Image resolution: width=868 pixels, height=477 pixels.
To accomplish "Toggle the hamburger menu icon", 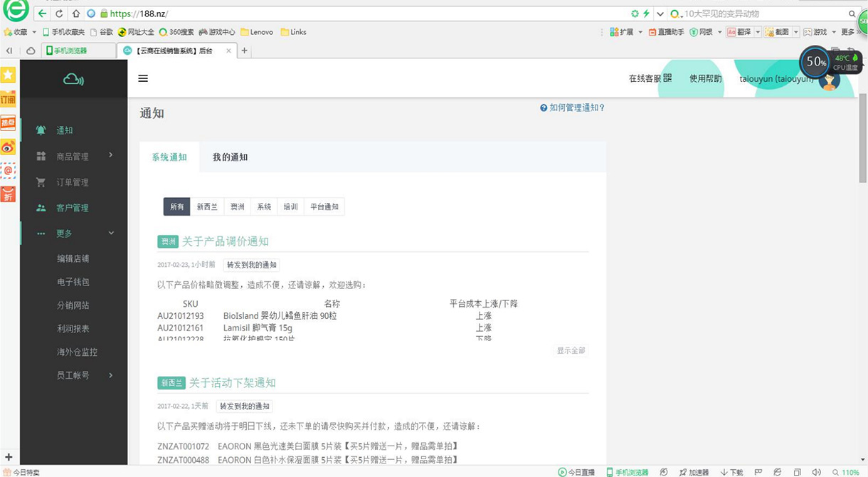I will pyautogui.click(x=143, y=78).
